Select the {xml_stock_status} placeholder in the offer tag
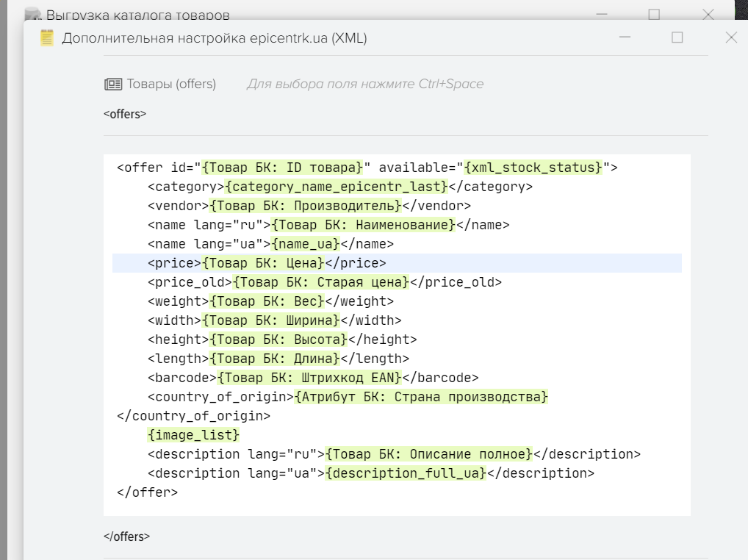748x560 pixels. (x=533, y=168)
